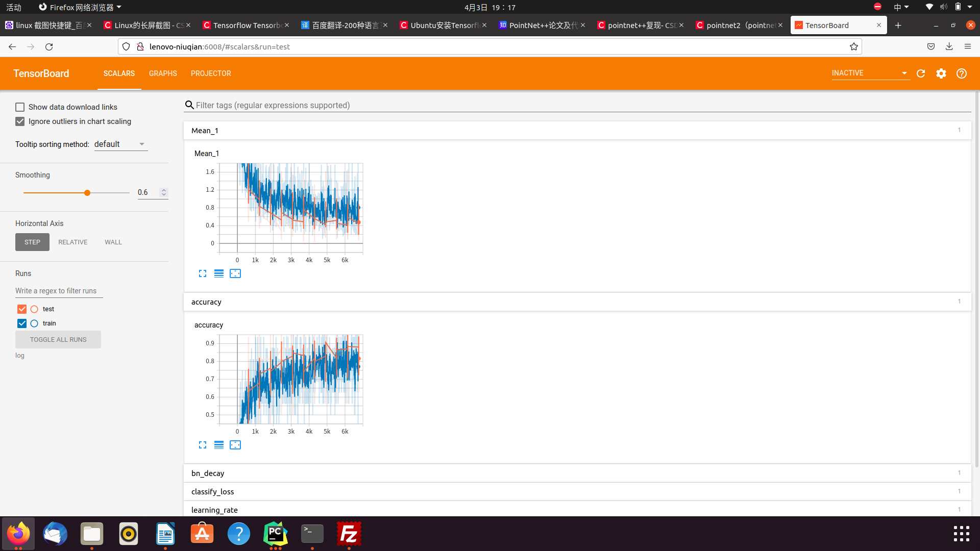Bookmark this page with star icon

point(854,46)
